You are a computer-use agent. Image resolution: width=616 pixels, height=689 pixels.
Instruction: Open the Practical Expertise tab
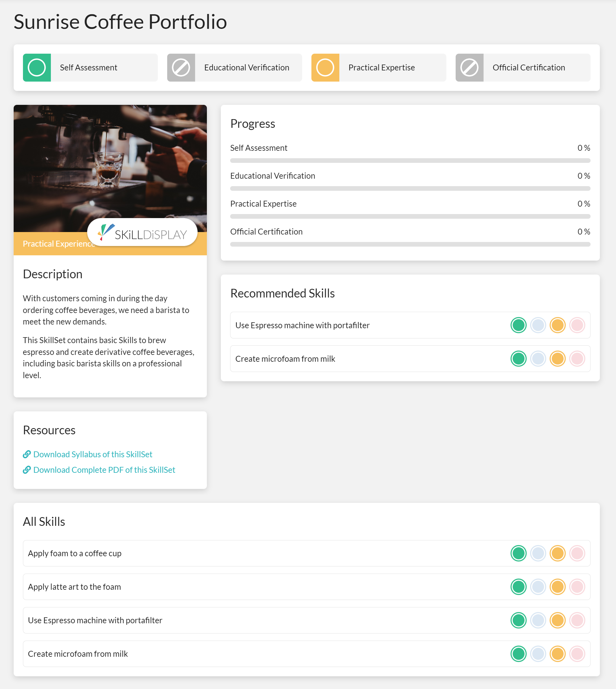(x=379, y=67)
